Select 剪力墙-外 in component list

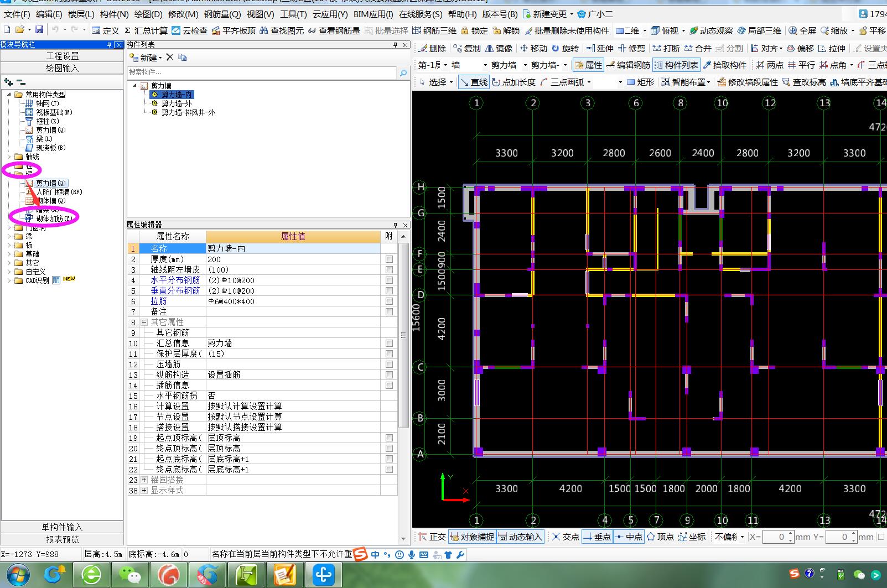point(177,103)
